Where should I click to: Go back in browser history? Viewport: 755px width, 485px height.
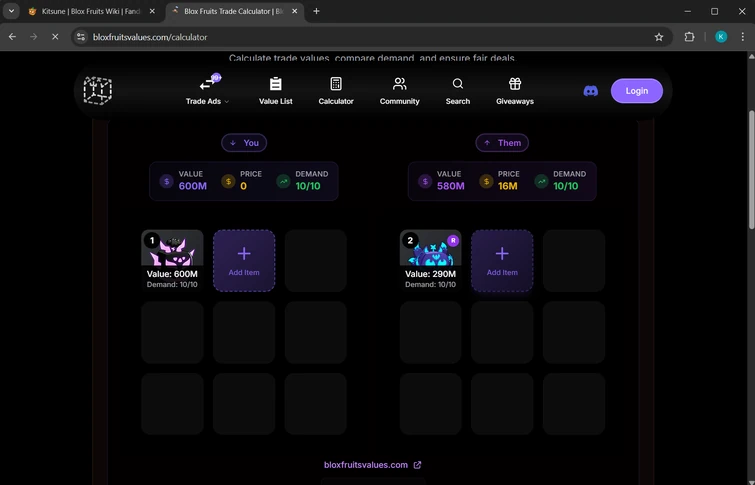(13, 37)
